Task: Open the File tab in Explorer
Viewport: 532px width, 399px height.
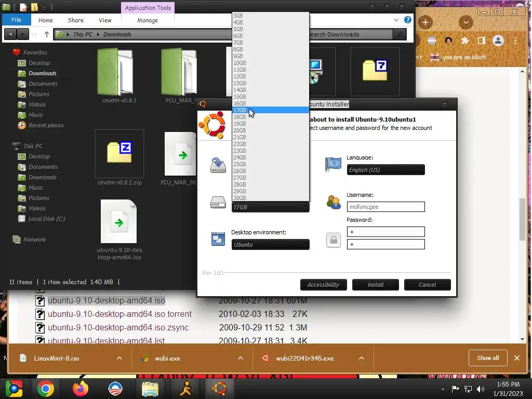Action: click(16, 20)
